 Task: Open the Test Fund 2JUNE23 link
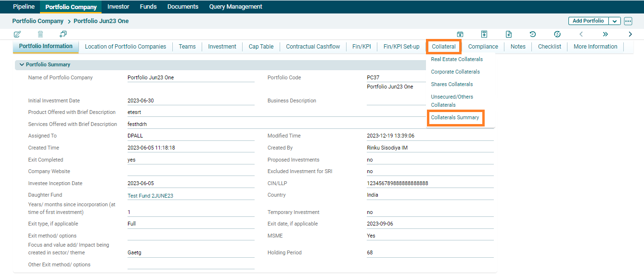(151, 195)
